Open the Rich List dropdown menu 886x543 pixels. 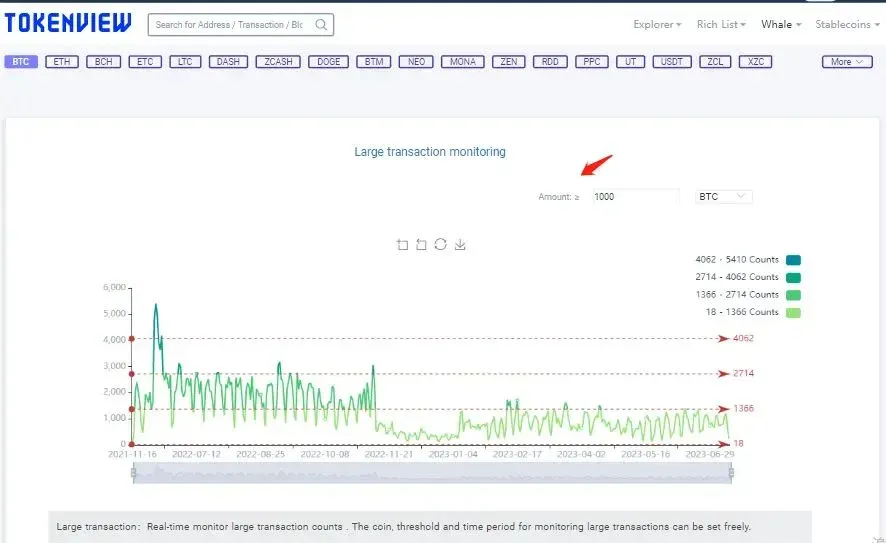point(721,24)
